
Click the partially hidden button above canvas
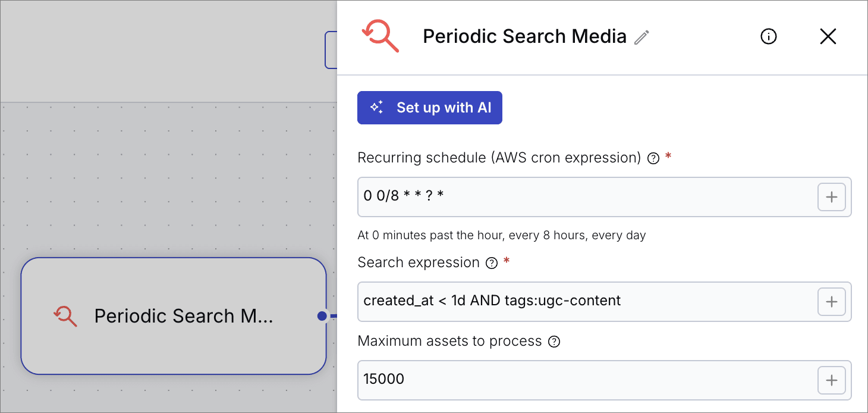(331, 51)
